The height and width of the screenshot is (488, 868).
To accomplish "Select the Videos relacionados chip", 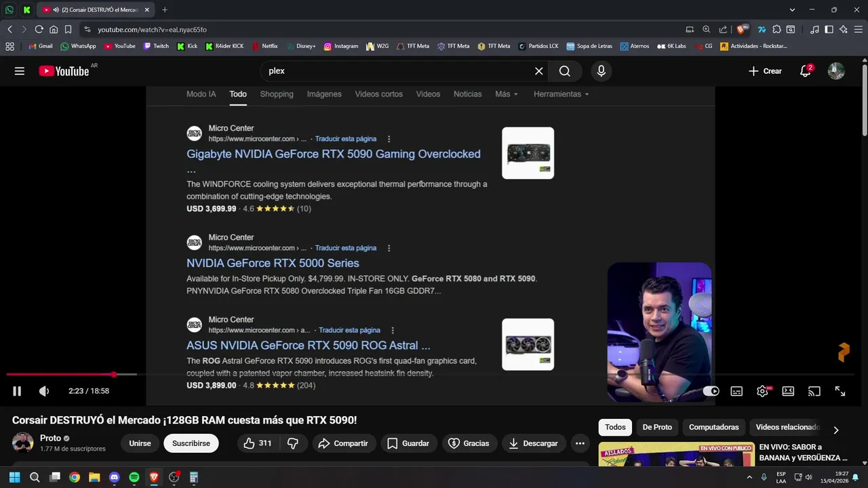I will point(787,427).
